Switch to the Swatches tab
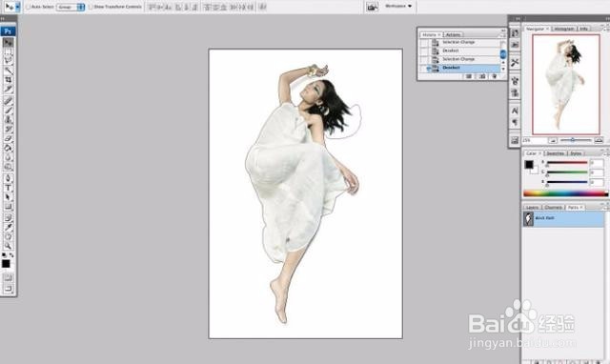The height and width of the screenshot is (364, 610). tap(555, 153)
